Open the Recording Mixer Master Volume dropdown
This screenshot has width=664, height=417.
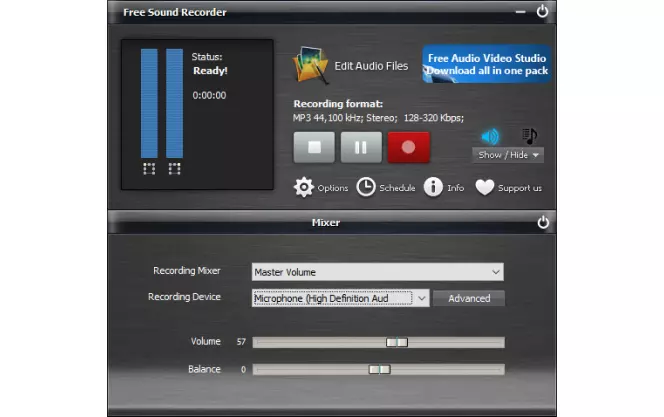[377, 272]
